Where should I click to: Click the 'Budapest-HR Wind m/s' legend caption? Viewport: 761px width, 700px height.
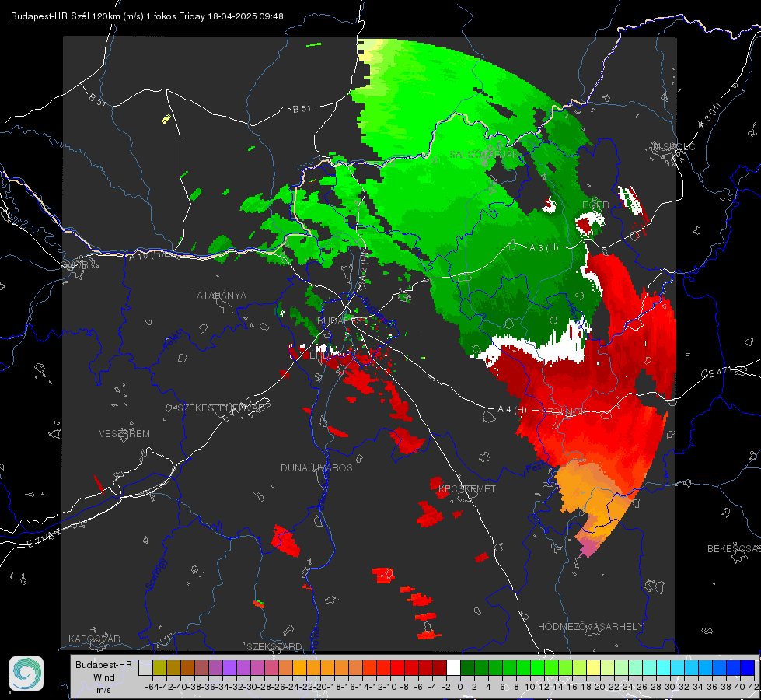point(103,677)
